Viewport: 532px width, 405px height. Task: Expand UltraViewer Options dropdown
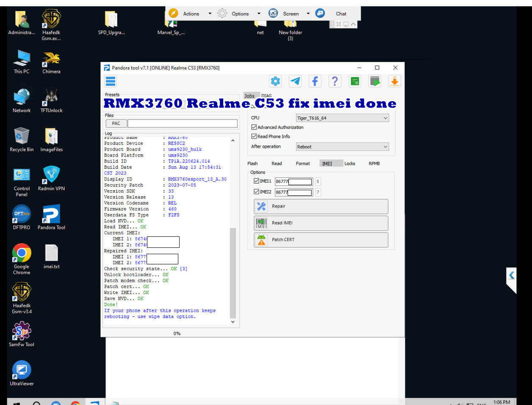click(x=259, y=14)
